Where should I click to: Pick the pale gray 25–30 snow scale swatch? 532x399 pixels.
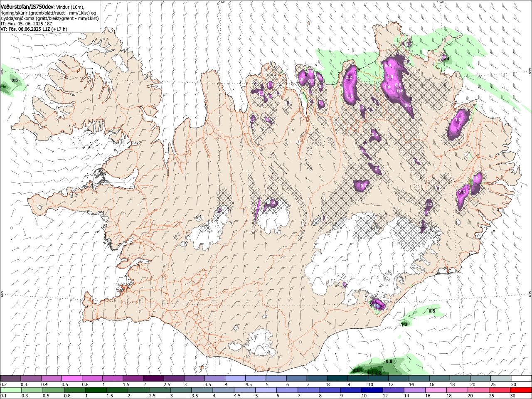click(501, 378)
